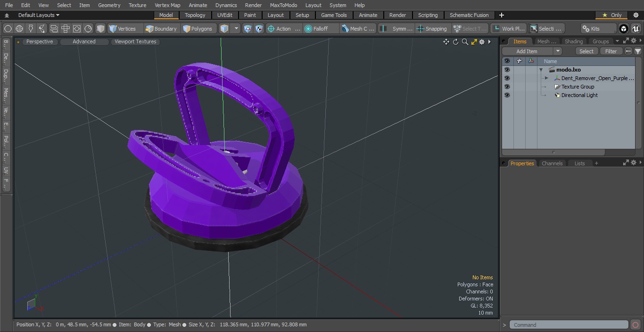Click the orange-blue cube items mode icon
The width and height of the screenshot is (644, 332).
pyautogui.click(x=224, y=29)
